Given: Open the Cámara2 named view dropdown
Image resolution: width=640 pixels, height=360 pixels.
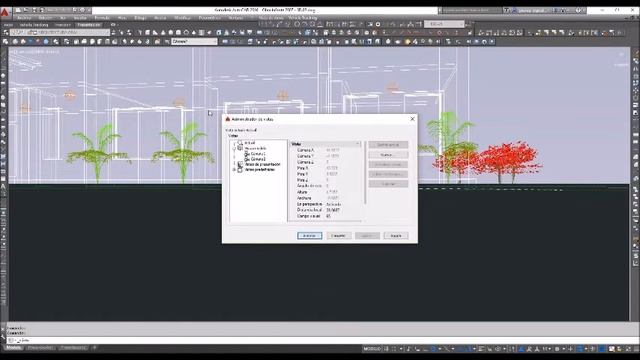Looking at the screenshot, I should (x=194, y=41).
